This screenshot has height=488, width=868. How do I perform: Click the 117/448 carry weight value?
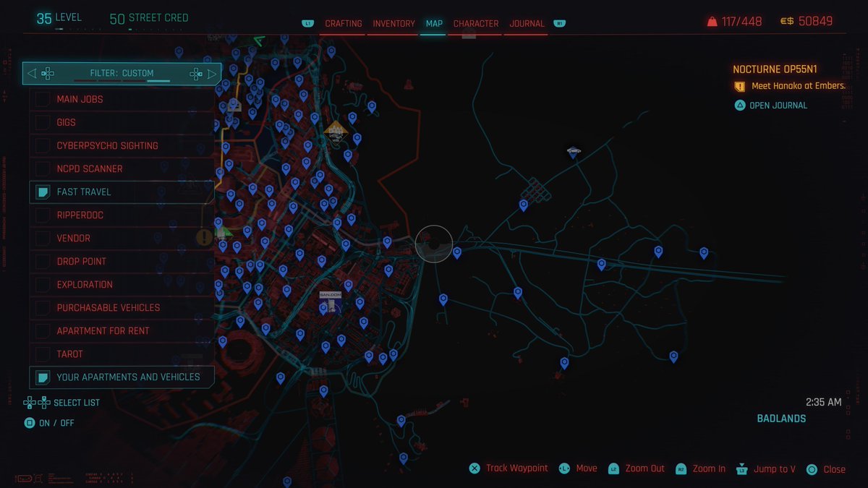point(743,22)
